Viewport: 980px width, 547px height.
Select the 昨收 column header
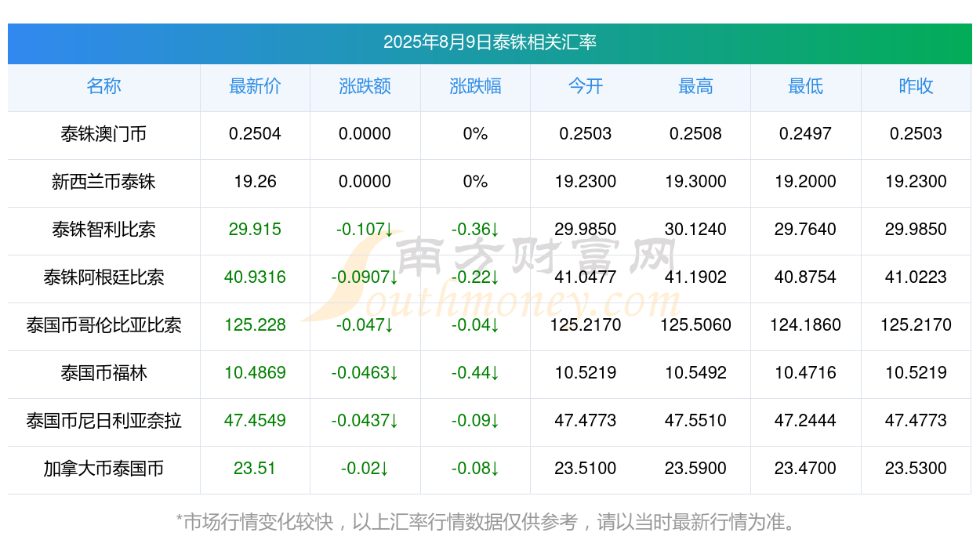coord(916,86)
